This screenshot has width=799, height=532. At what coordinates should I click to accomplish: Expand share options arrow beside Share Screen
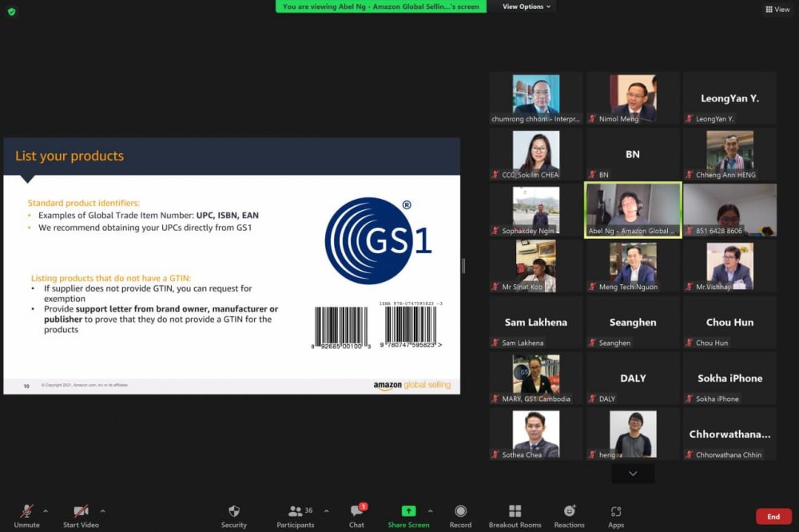(x=431, y=511)
